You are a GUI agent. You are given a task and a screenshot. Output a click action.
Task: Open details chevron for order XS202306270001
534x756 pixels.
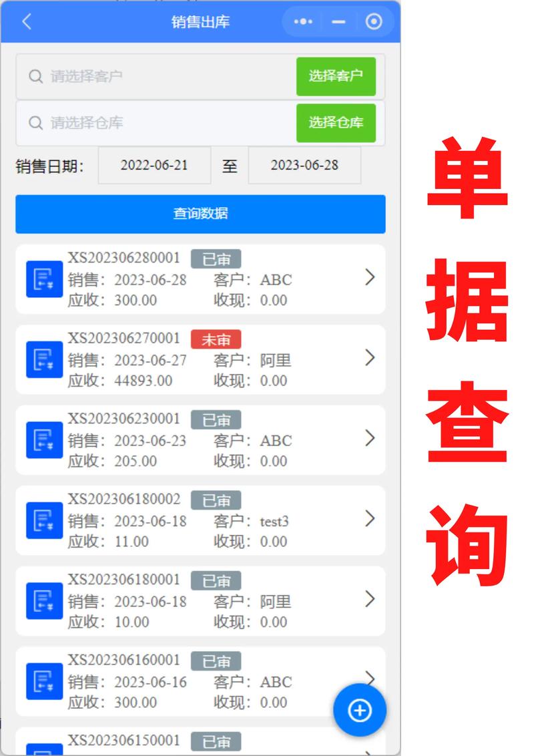tap(370, 358)
